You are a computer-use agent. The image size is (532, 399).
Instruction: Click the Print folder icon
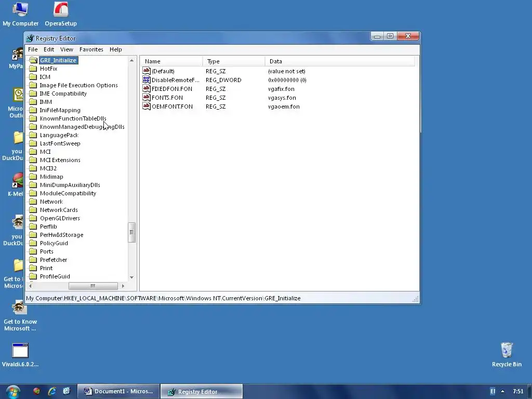[33, 268]
